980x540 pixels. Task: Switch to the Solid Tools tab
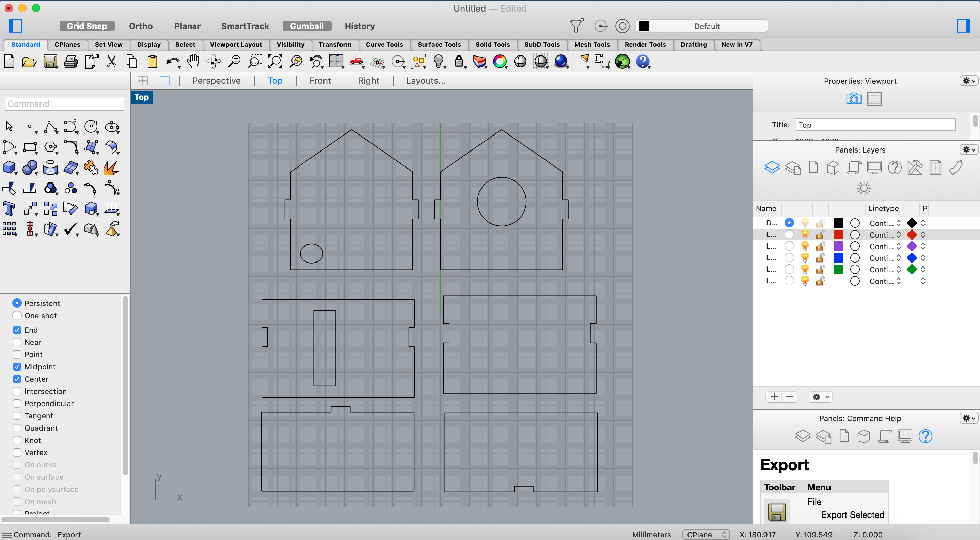(x=492, y=45)
